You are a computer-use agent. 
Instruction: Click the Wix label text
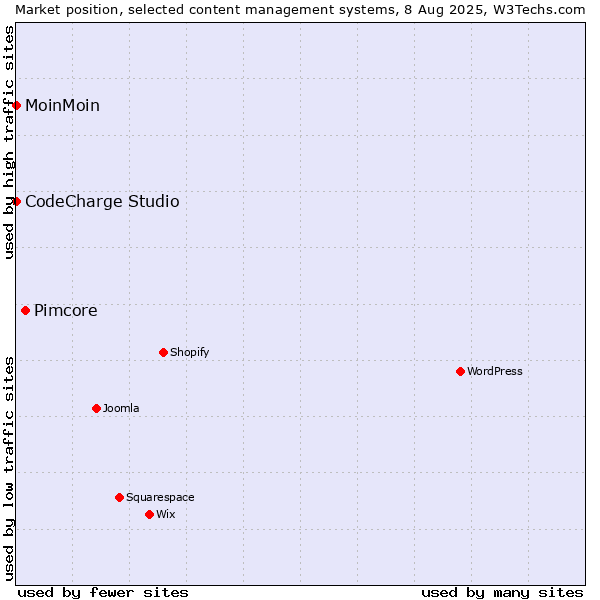tap(166, 514)
